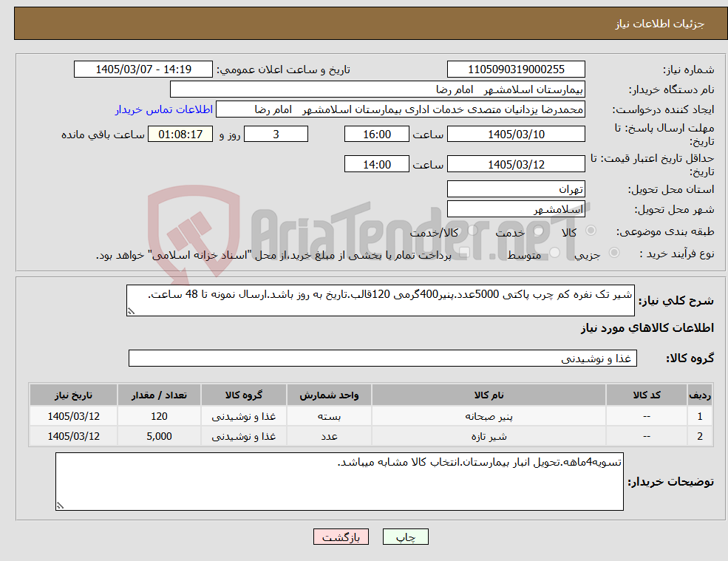Screen dimensions: 728x561
Task: Select the کالا/خدمت radio button
Action: (472, 231)
